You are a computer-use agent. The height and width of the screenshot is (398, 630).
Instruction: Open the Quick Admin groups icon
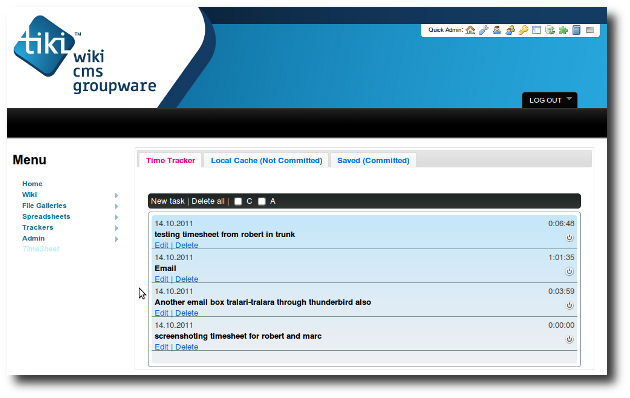(510, 30)
